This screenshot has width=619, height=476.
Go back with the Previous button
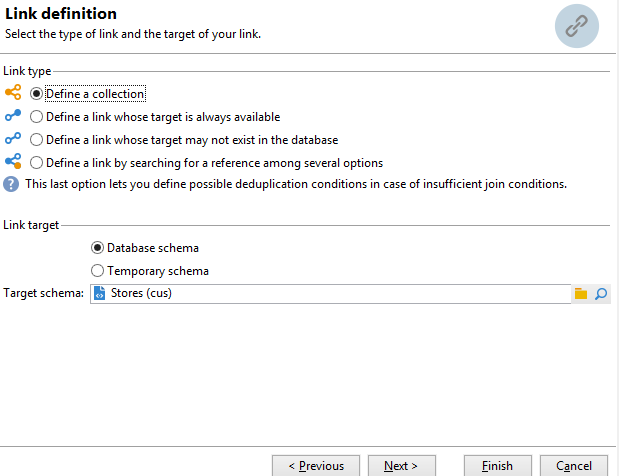(x=316, y=466)
